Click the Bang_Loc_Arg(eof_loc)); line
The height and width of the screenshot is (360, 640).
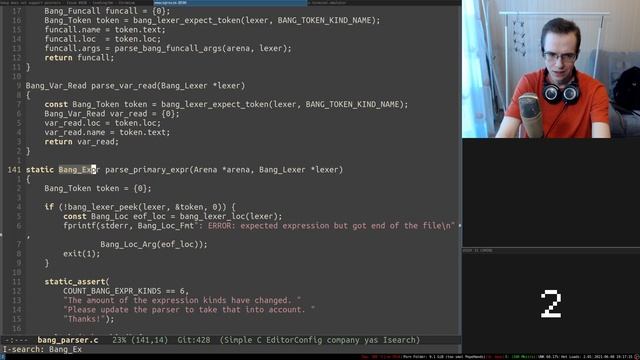(x=154, y=244)
